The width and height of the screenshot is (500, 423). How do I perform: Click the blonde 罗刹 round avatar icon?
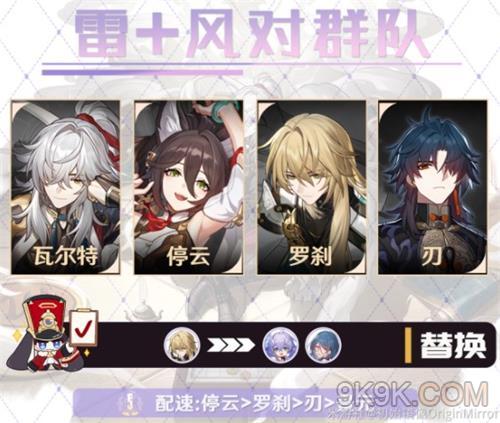click(x=182, y=345)
